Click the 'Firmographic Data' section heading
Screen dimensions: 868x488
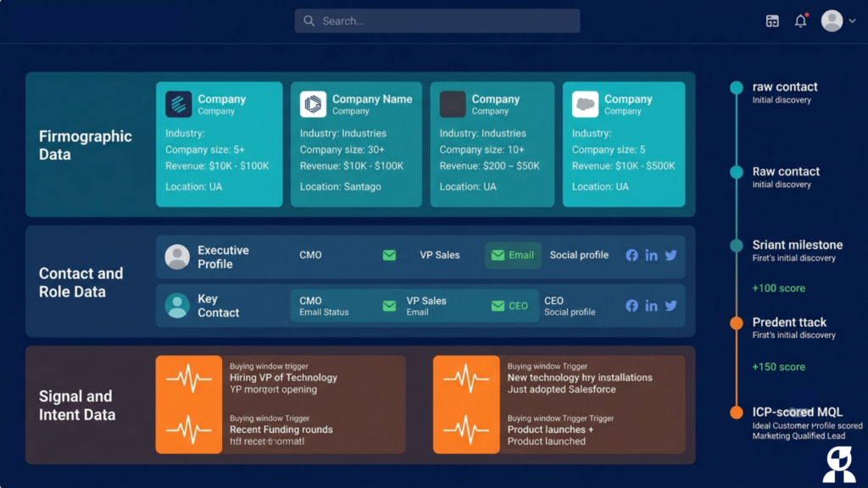point(86,145)
